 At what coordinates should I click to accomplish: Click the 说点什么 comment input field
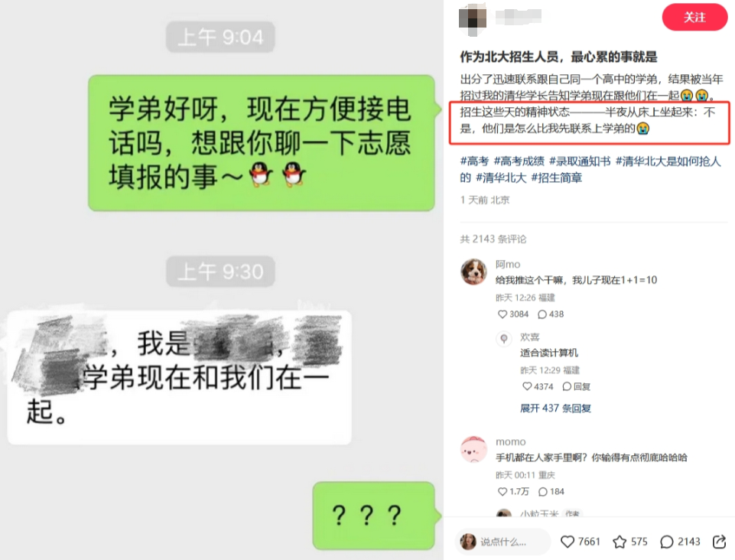(x=502, y=542)
